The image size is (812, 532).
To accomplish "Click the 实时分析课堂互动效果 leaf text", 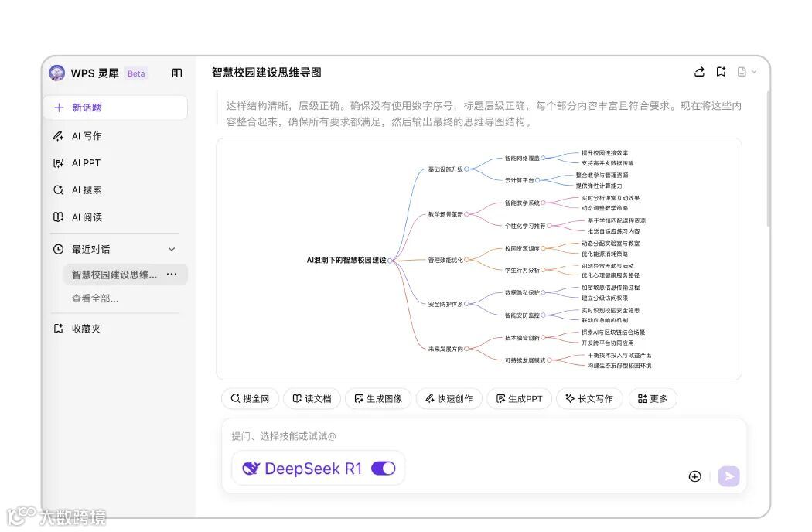I will (610, 198).
